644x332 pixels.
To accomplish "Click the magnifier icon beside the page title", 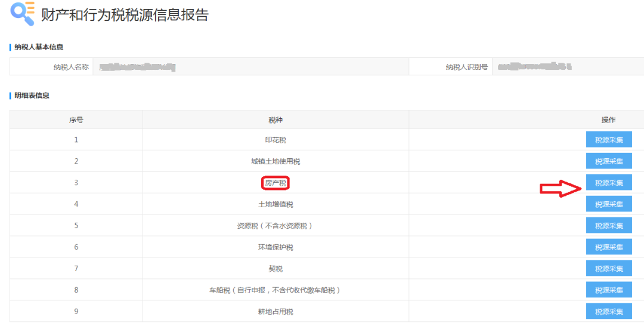I will click(23, 14).
